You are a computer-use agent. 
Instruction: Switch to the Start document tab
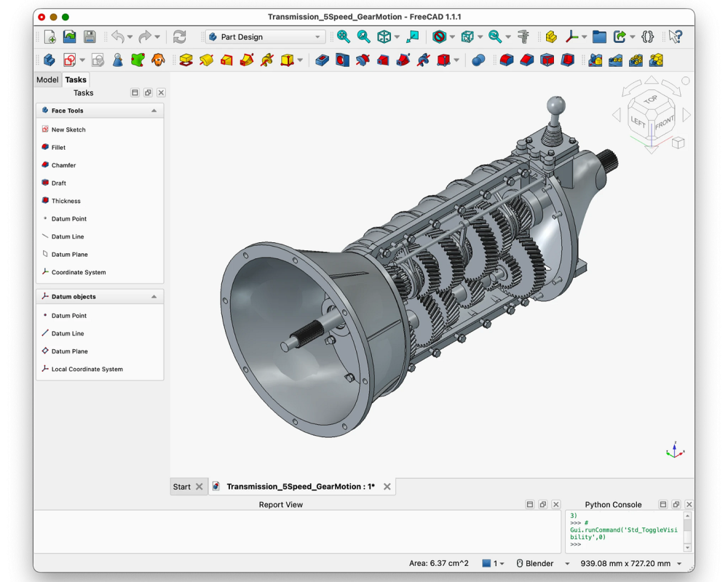[x=181, y=487]
